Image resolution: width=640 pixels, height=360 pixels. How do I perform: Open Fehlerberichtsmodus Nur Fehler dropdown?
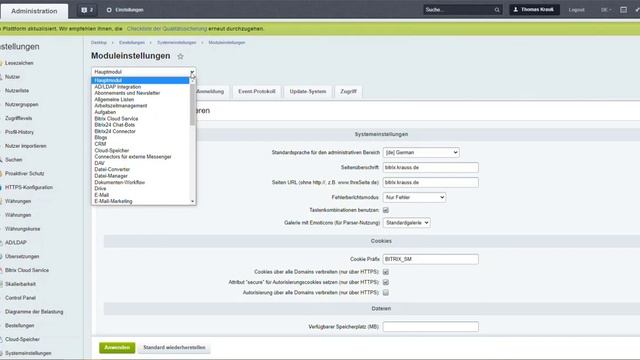(414, 197)
